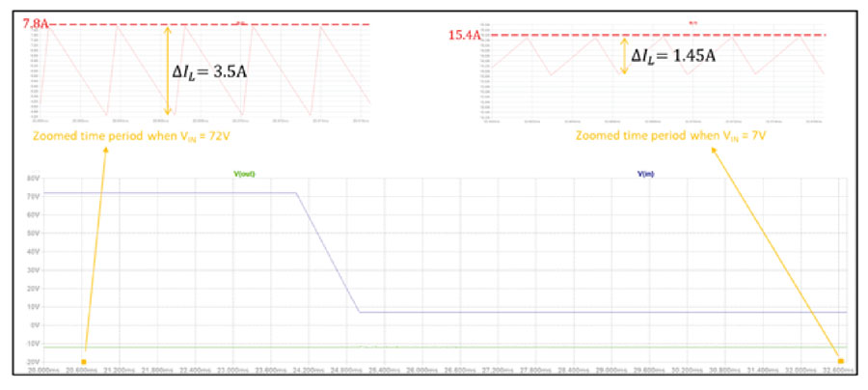Click the ΔIL = 3.5A annotation
Screen dimensions: 868x390
(x=209, y=71)
